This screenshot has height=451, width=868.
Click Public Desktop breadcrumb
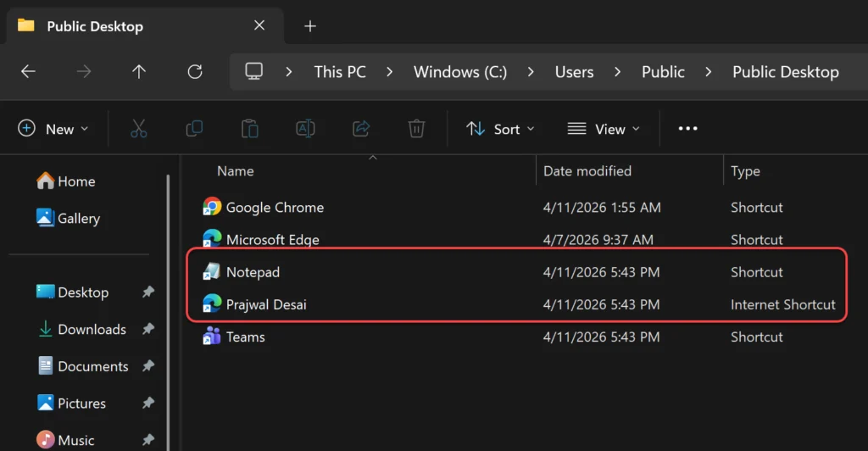(786, 72)
